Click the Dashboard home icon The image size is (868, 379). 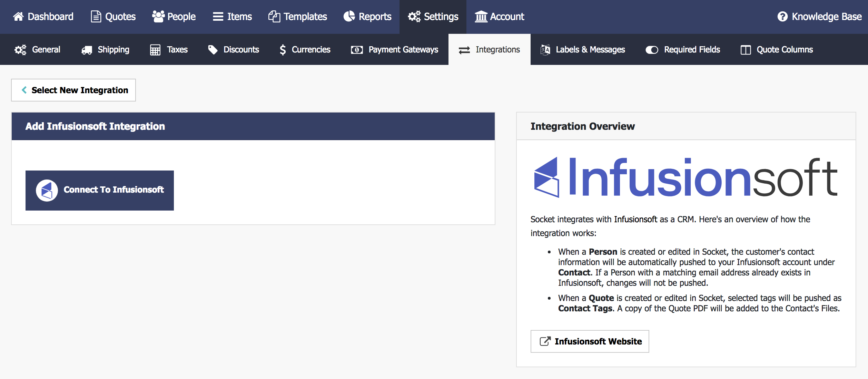tap(18, 16)
